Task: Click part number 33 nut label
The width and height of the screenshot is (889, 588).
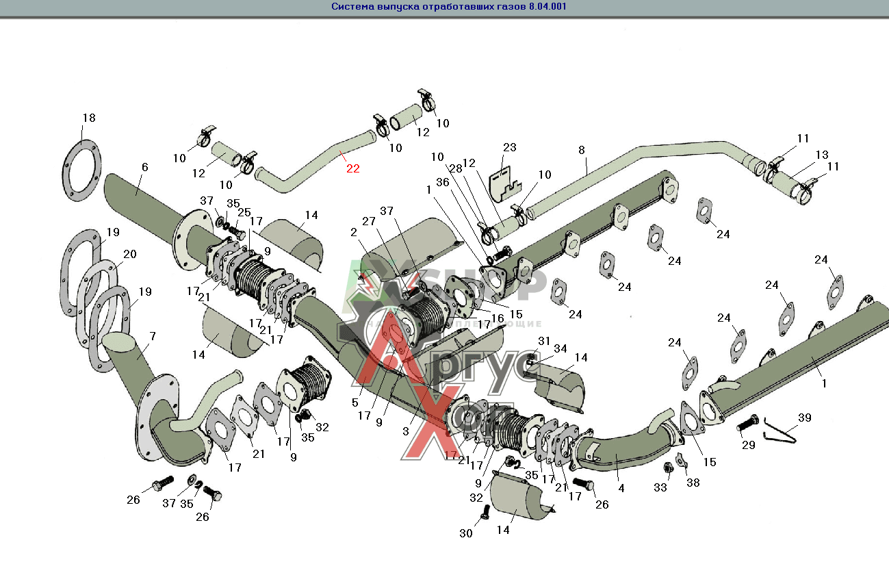Action: 660,487
